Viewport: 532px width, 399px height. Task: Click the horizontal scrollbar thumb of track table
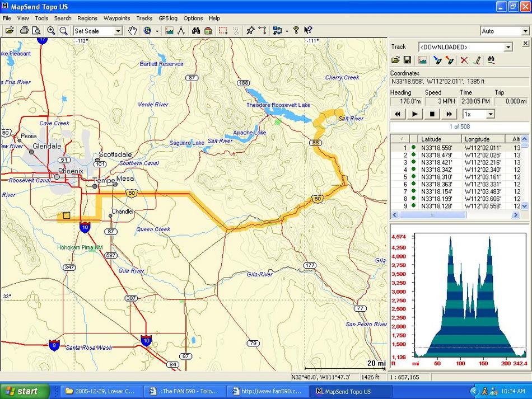(x=433, y=215)
